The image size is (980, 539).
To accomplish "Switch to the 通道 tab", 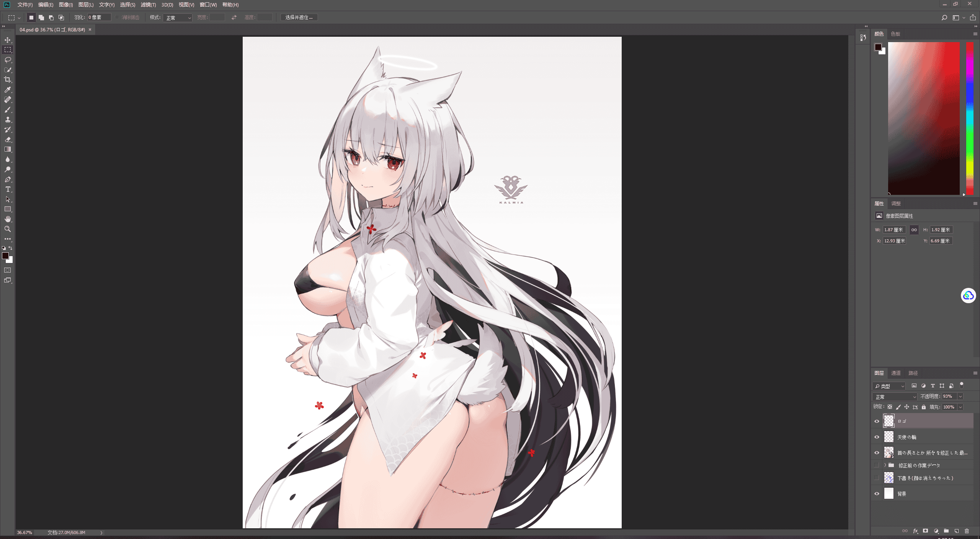I will pyautogui.click(x=896, y=373).
